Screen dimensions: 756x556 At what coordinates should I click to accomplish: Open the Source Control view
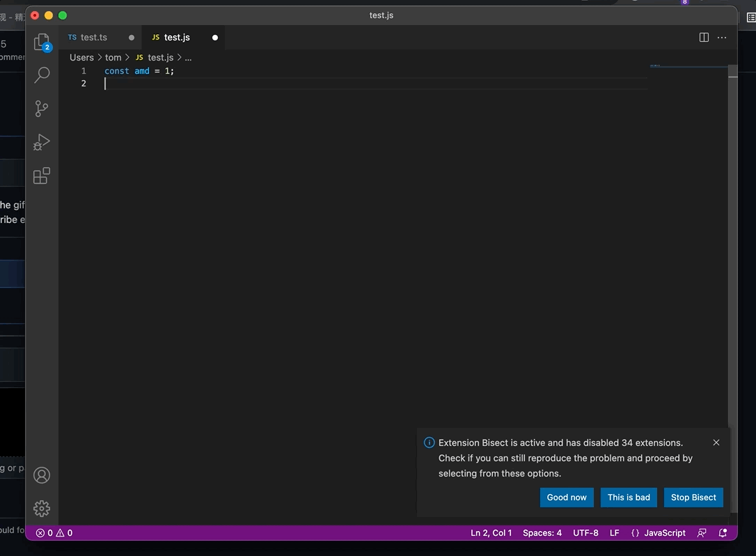(x=42, y=108)
